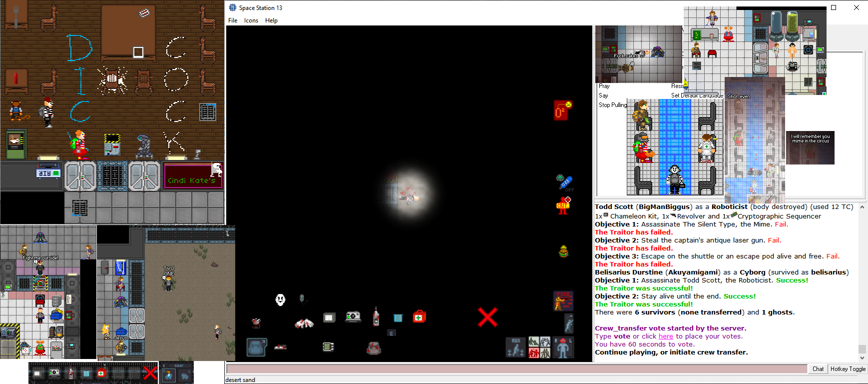868x384 pixels.
Task: Select the red harm intent
Action: (533, 353)
